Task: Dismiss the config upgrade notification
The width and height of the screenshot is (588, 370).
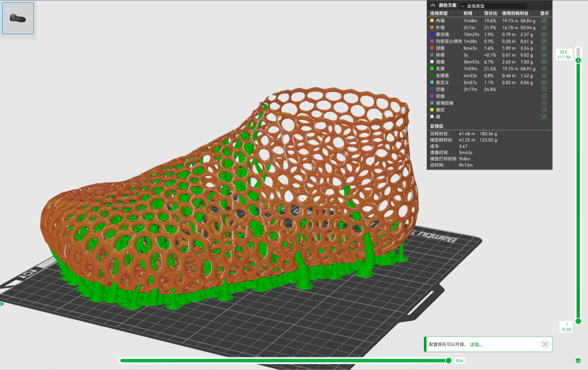Action: (545, 344)
